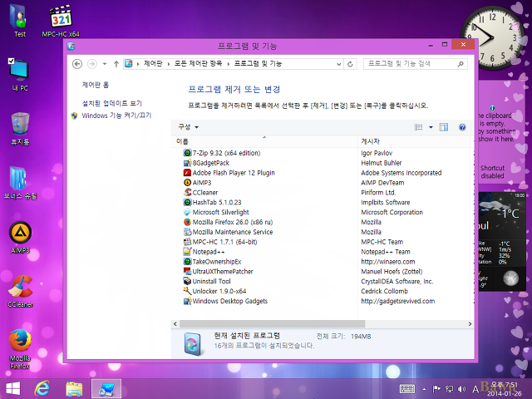The height and width of the screenshot is (399, 532).
Task: Click the right scroll arrow
Action: [470, 324]
